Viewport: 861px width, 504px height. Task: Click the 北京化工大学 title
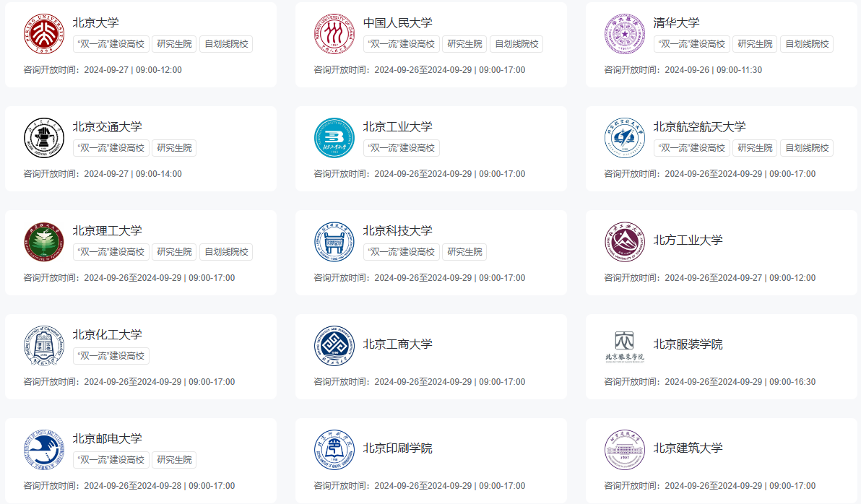[x=107, y=334]
